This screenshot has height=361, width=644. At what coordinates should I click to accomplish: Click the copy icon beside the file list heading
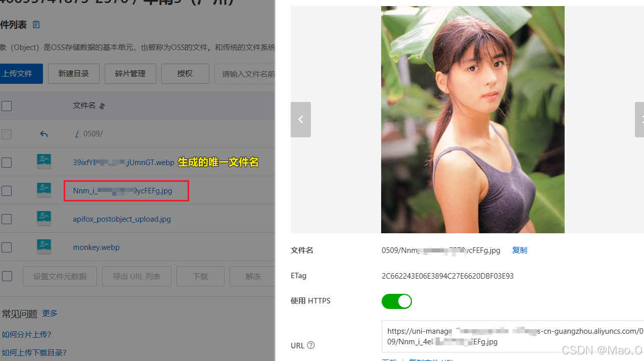36,24
